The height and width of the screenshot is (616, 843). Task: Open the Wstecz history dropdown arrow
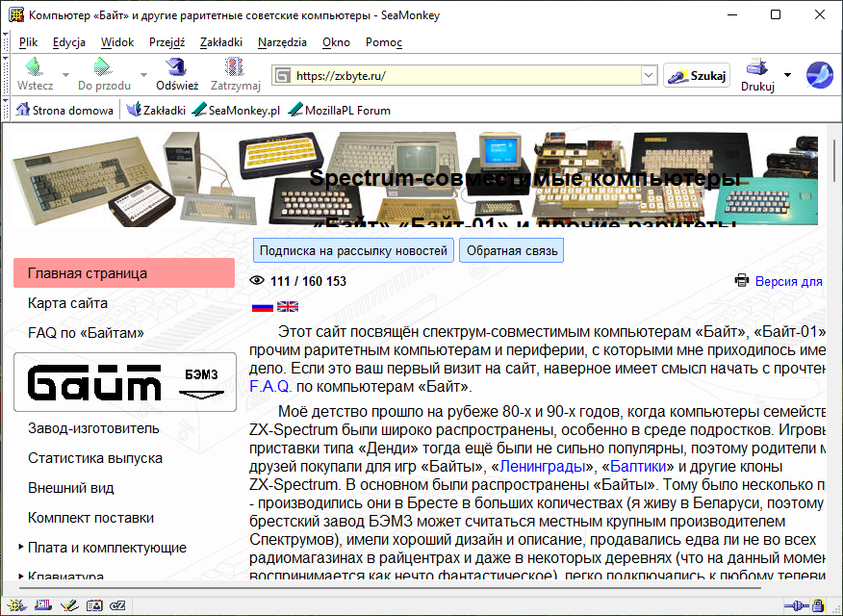[65, 75]
